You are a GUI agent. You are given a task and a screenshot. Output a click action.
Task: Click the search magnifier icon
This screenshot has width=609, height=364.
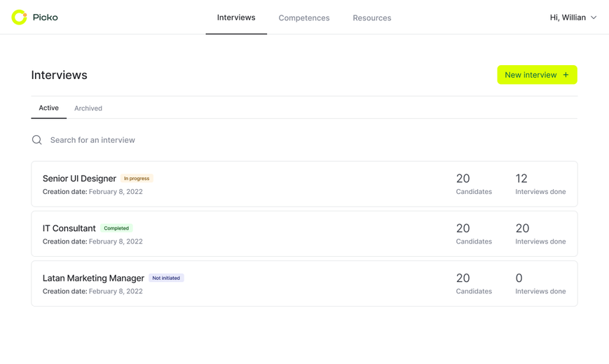click(x=37, y=140)
